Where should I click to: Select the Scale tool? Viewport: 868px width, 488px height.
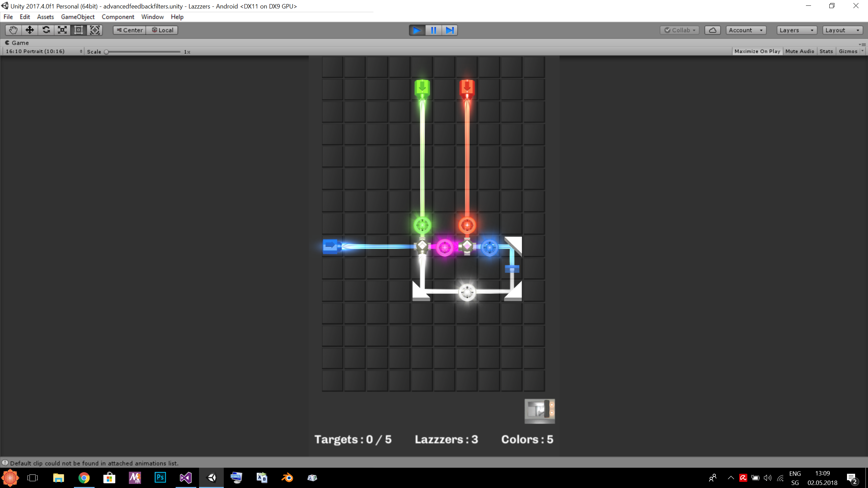[x=62, y=30]
